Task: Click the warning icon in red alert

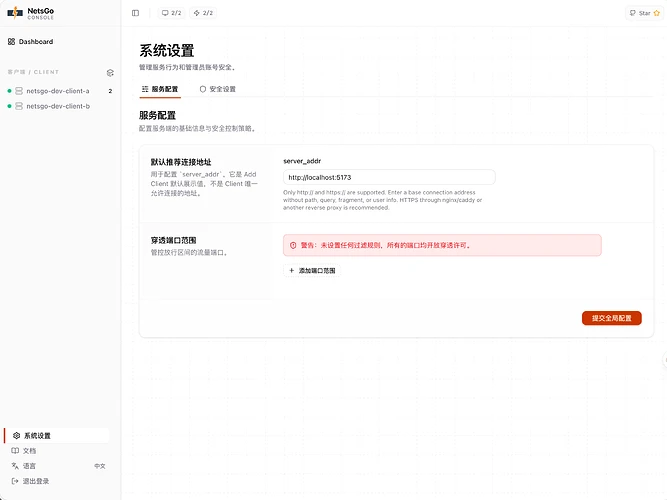Action: (x=293, y=246)
